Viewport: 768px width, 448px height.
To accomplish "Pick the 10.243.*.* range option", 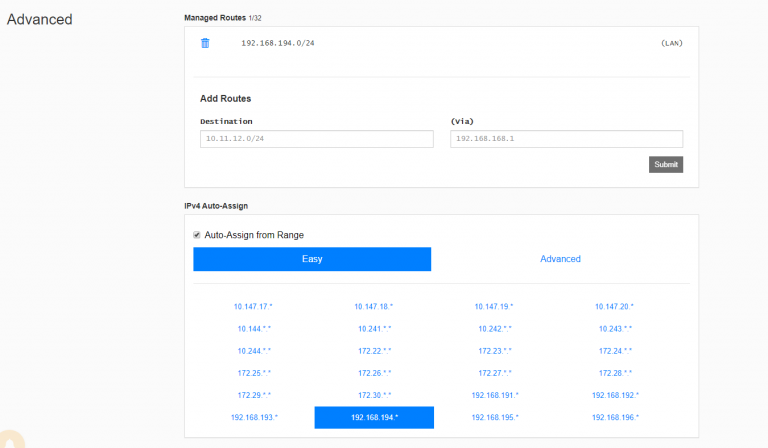I will [x=614, y=328].
